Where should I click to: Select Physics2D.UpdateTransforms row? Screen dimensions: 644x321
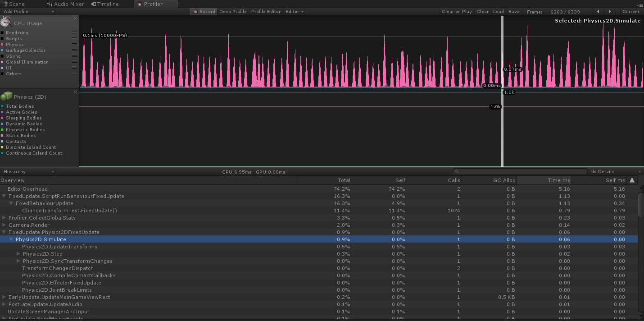coord(319,247)
